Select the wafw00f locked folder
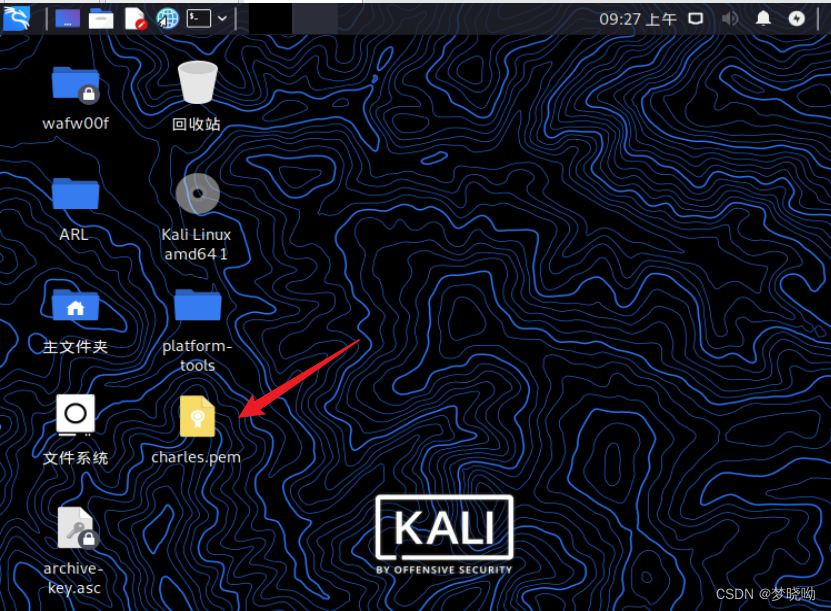This screenshot has height=611, width=831. (75, 84)
